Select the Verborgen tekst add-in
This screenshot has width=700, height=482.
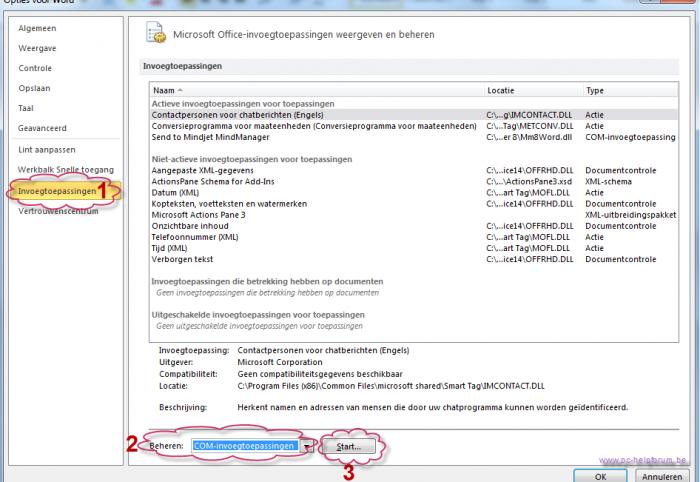[x=414, y=259]
